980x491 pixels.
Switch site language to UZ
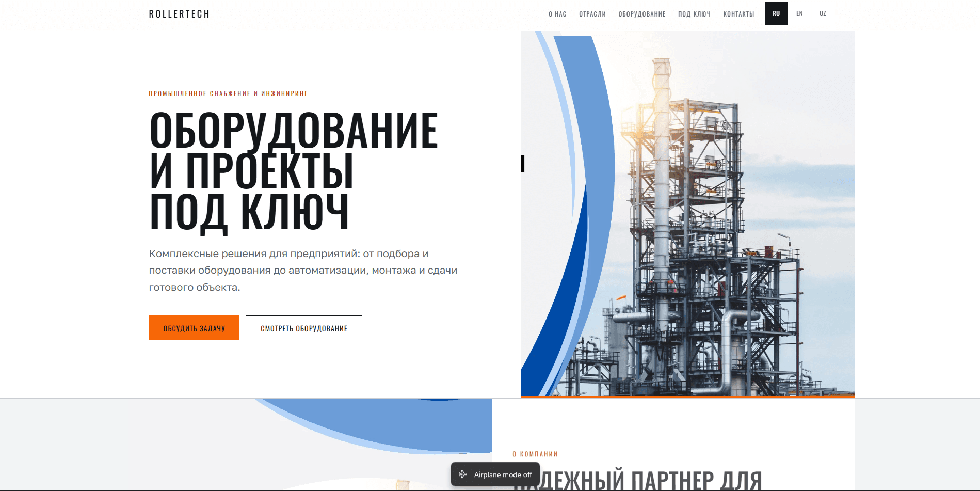(823, 13)
